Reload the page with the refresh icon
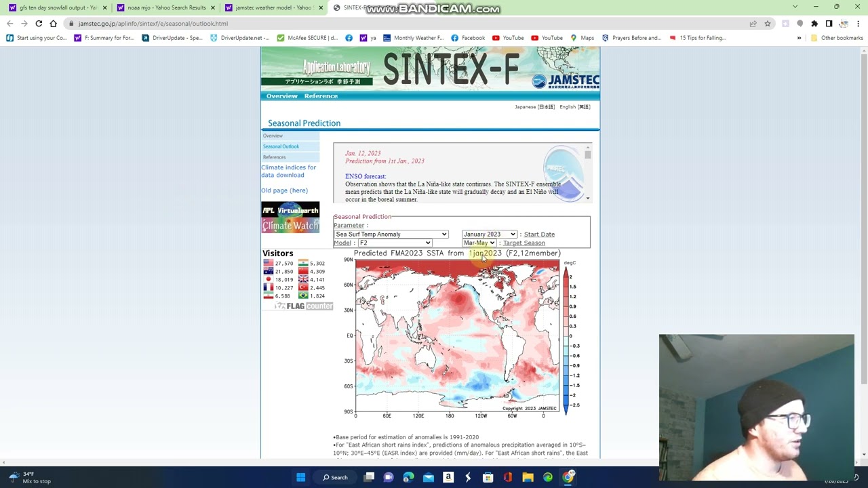Viewport: 868px width, 488px height. pos(39,24)
